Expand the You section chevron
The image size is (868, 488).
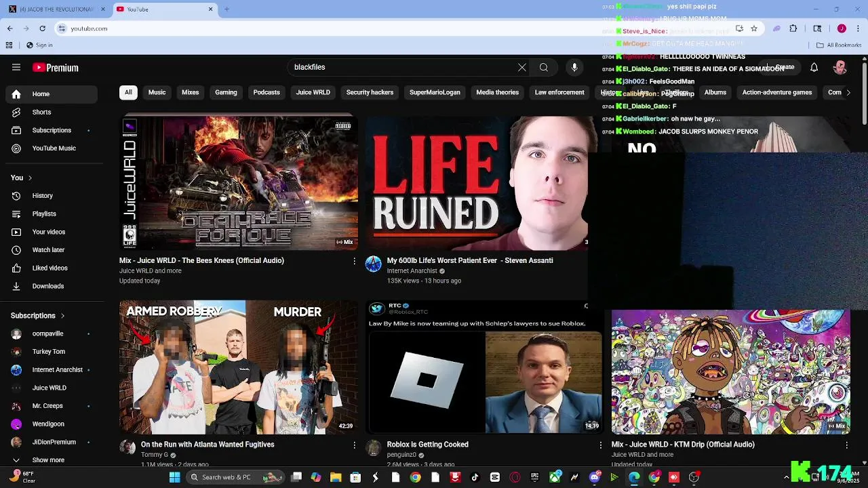(30, 178)
